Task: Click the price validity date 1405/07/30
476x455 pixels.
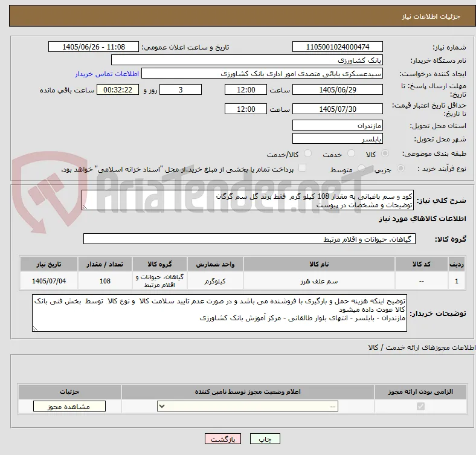Action: click(x=337, y=109)
